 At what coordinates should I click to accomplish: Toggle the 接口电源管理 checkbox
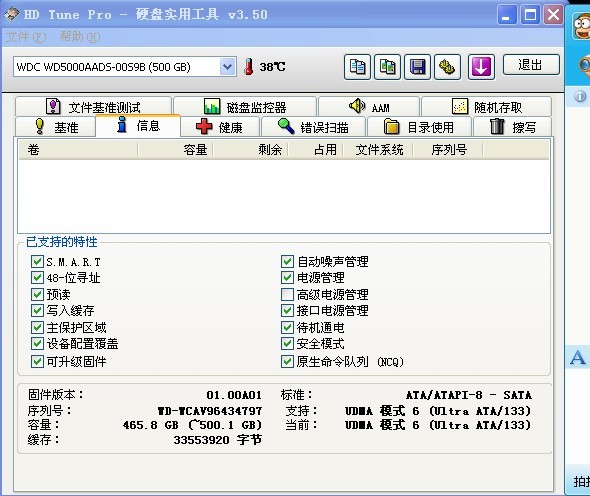(x=287, y=310)
